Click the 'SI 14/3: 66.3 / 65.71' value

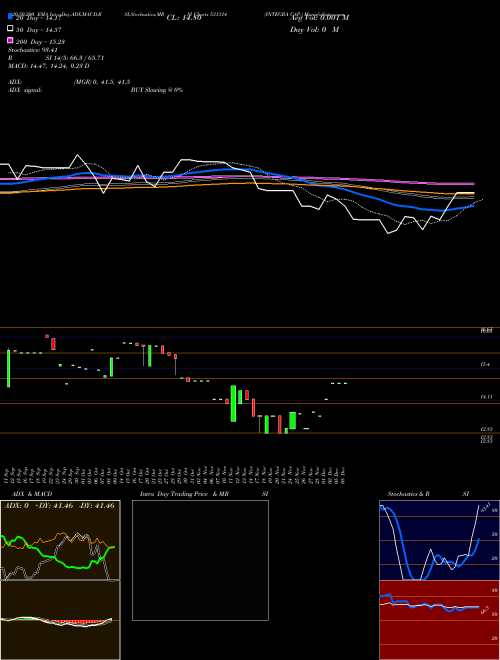(75, 58)
